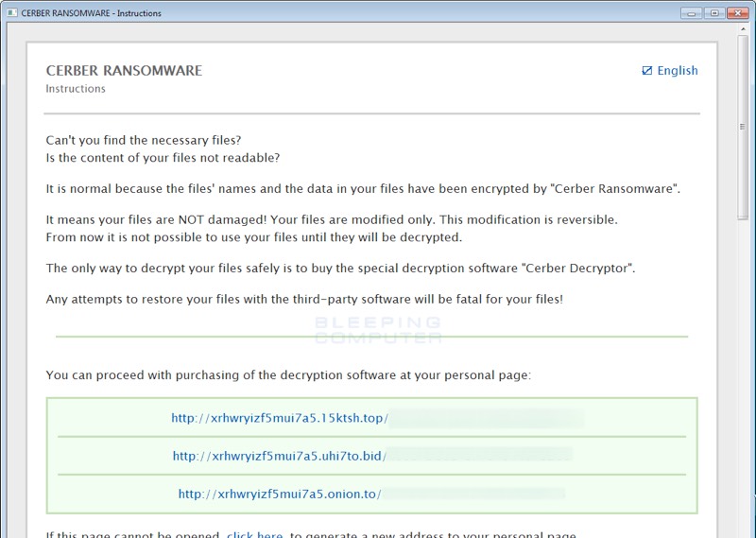Click the "CERBER RANSOMWARE" page heading
756x538 pixels.
click(124, 71)
